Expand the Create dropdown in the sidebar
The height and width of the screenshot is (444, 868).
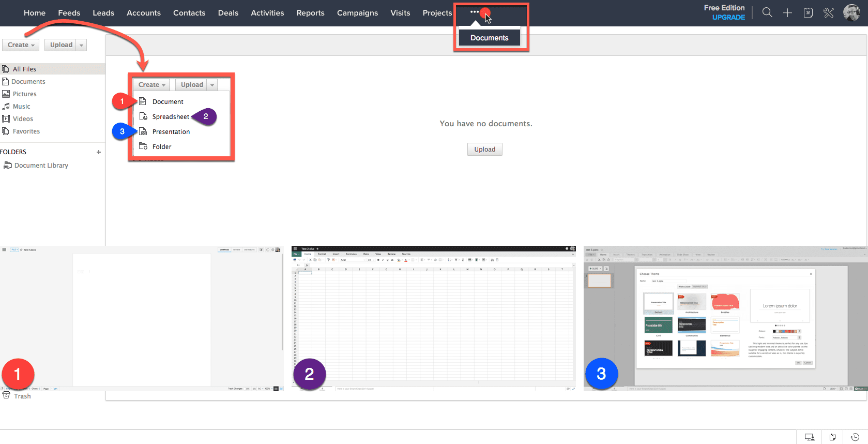[x=21, y=45]
